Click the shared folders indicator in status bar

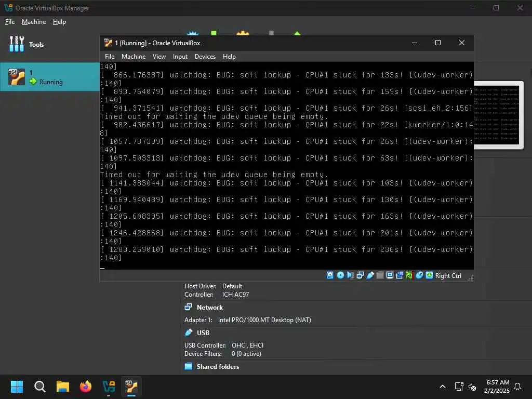coord(380,275)
